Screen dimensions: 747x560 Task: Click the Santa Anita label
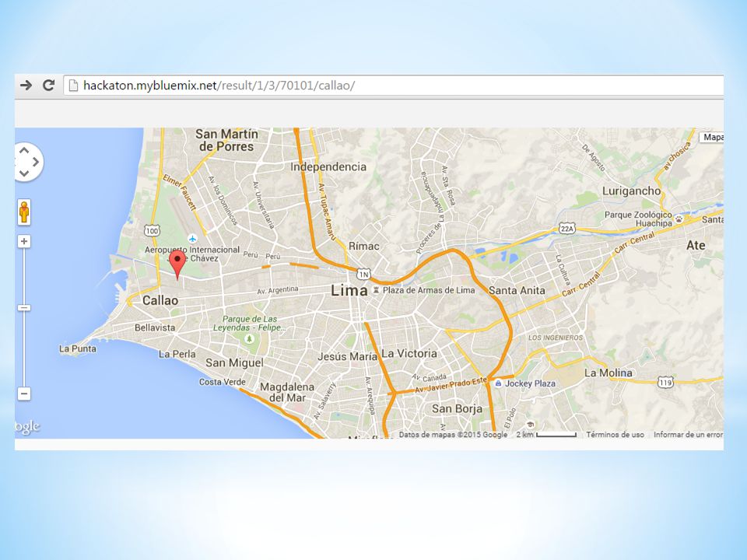tap(517, 290)
